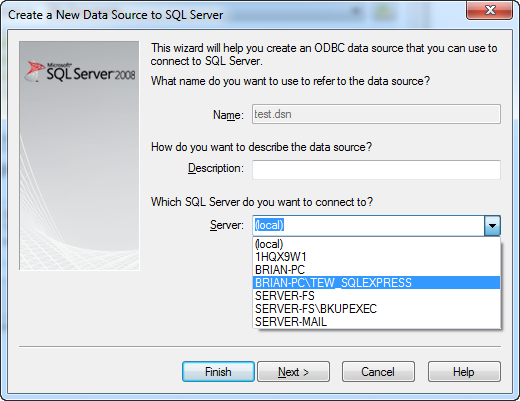The image size is (520, 401).
Task: Pick SERVER-MAIL from the server list
Action: point(377,322)
